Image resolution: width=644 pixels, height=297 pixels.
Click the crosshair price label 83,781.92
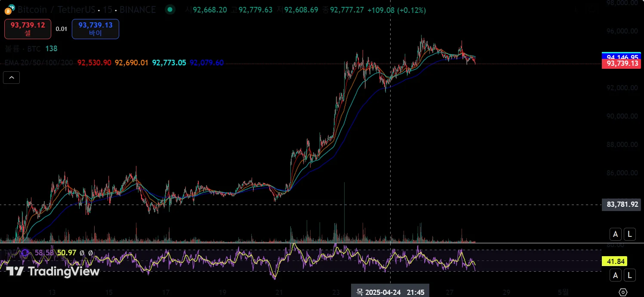(x=622, y=205)
